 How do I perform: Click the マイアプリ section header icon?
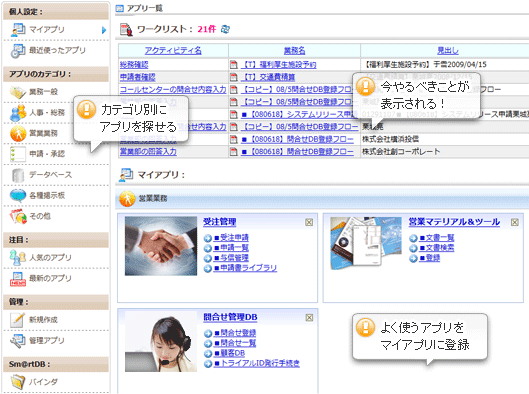tap(126, 175)
